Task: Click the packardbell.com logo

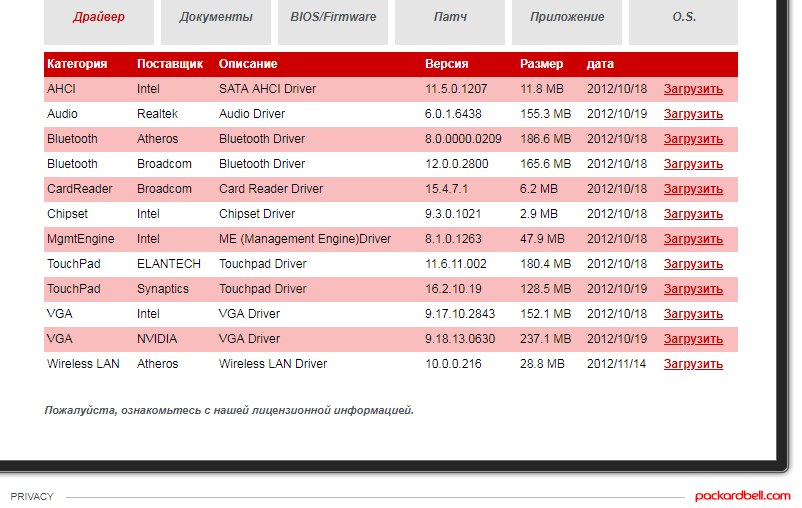Action: click(743, 496)
